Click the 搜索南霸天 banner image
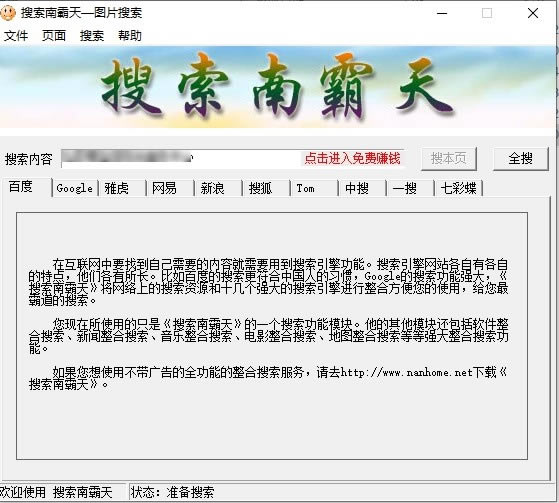 pos(278,87)
